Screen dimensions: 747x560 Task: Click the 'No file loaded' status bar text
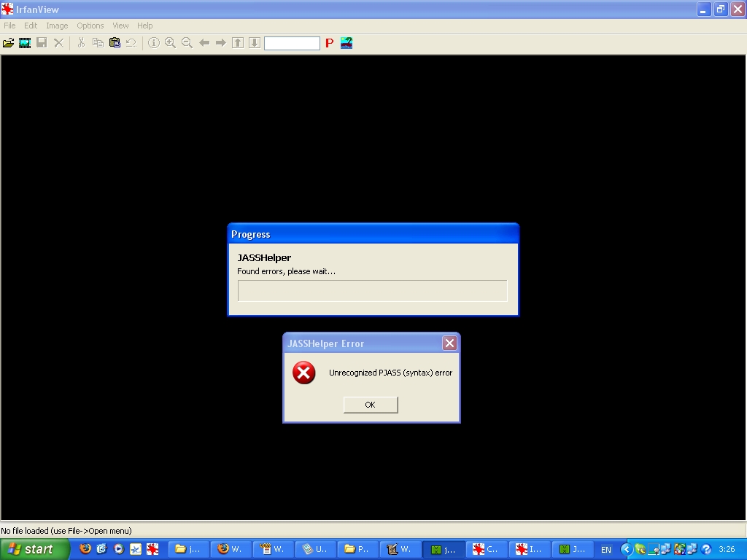(x=66, y=531)
